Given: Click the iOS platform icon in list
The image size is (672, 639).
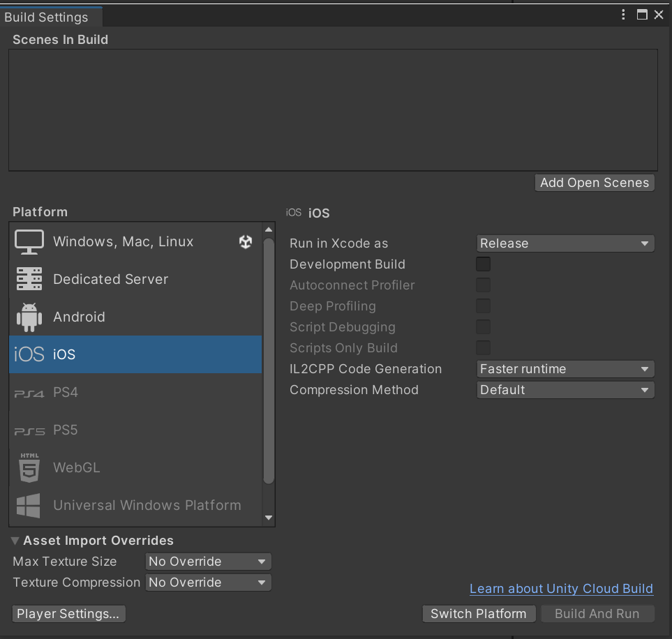Looking at the screenshot, I should click(29, 354).
